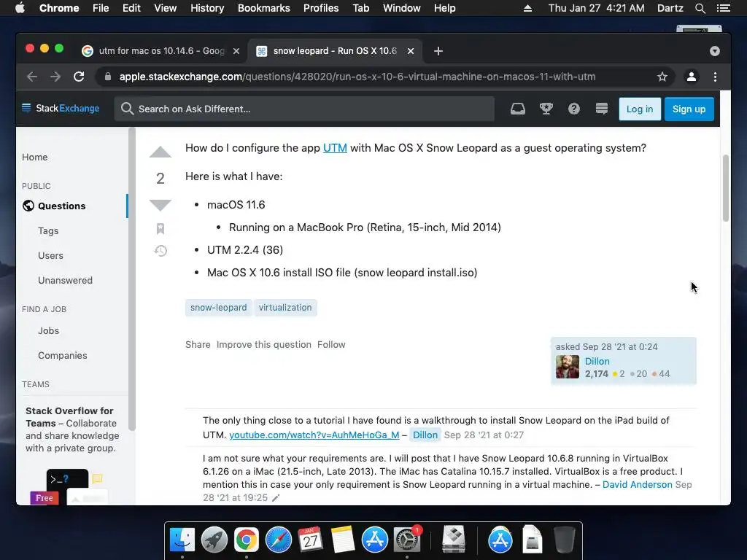Show the question activity history icon

coord(160,251)
